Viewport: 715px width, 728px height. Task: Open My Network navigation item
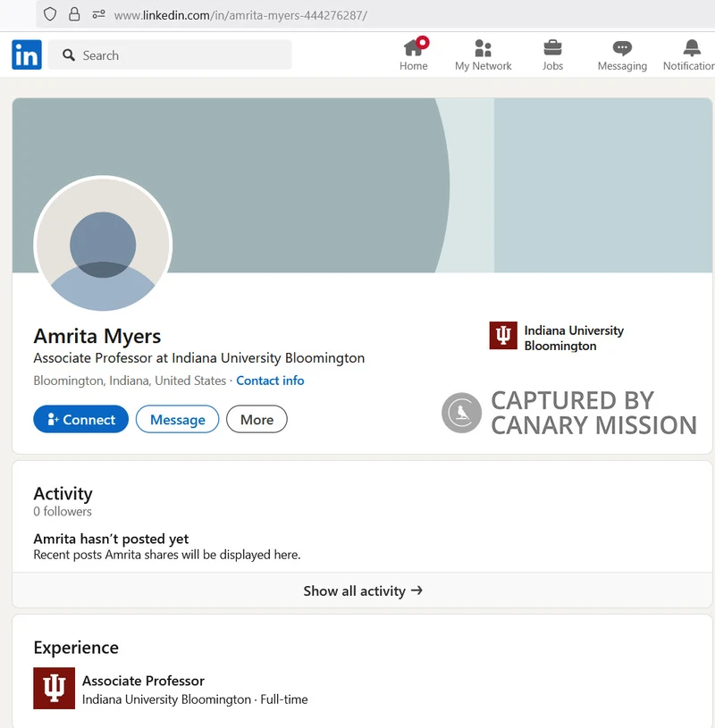click(484, 54)
